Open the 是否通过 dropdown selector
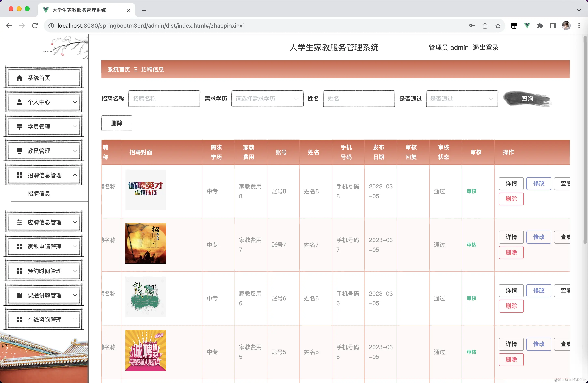The height and width of the screenshot is (383, 588). click(462, 99)
